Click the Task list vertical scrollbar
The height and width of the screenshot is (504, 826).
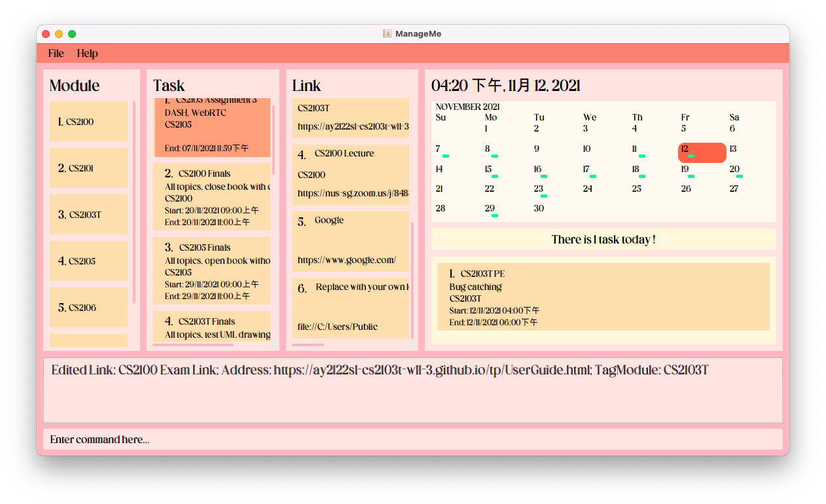point(274,139)
